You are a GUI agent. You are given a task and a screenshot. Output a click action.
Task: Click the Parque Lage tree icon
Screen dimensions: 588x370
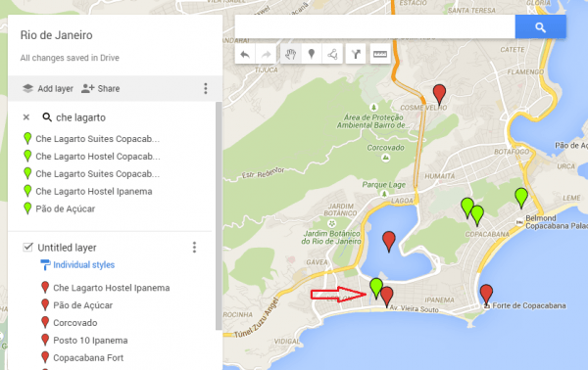pyautogui.click(x=384, y=194)
